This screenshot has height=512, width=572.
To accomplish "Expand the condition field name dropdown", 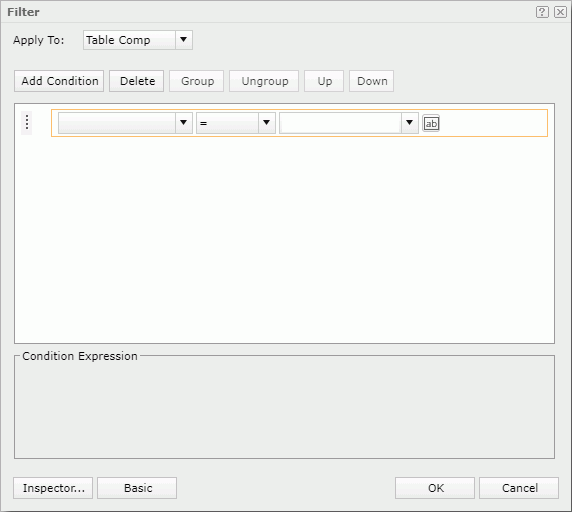I will 183,123.
